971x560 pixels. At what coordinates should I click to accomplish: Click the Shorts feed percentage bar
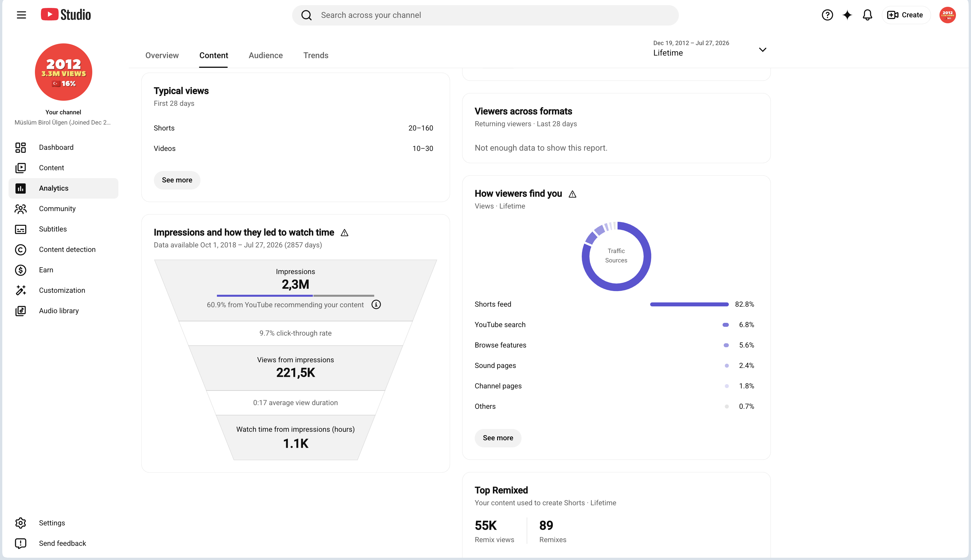click(689, 304)
